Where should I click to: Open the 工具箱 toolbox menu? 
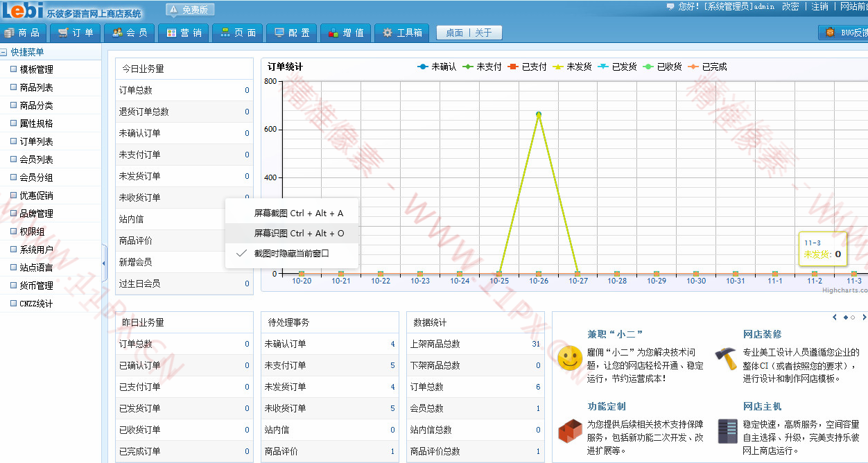pyautogui.click(x=401, y=33)
